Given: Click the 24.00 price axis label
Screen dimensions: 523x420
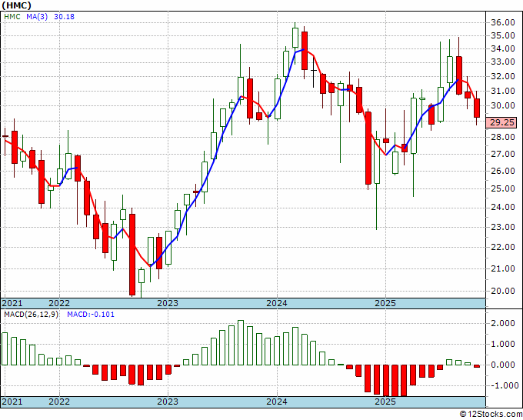Looking at the screenshot, I should [x=503, y=208].
